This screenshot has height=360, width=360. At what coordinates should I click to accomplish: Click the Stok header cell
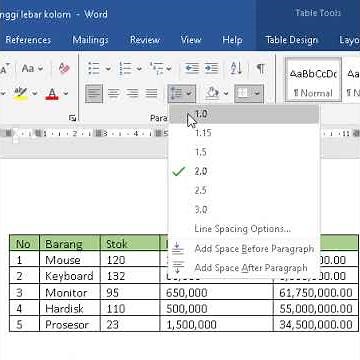(130, 243)
